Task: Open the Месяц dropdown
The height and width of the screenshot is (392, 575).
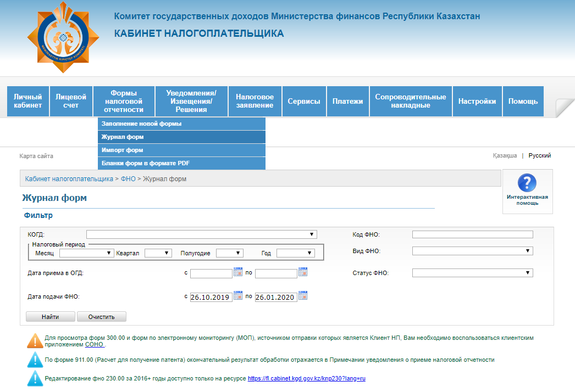Action: (x=86, y=253)
